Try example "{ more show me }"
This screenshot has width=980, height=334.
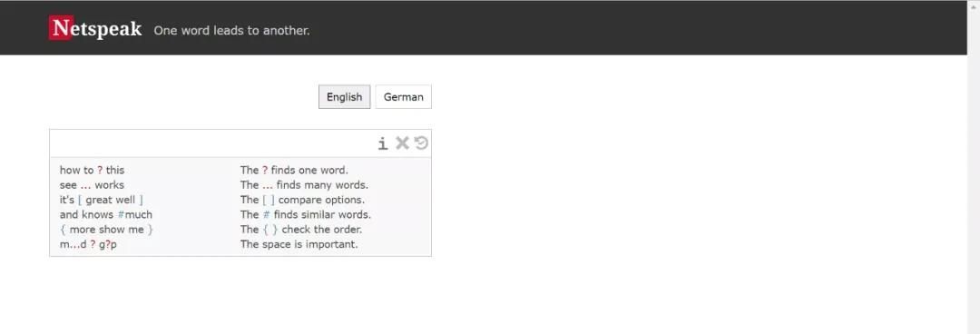point(106,230)
